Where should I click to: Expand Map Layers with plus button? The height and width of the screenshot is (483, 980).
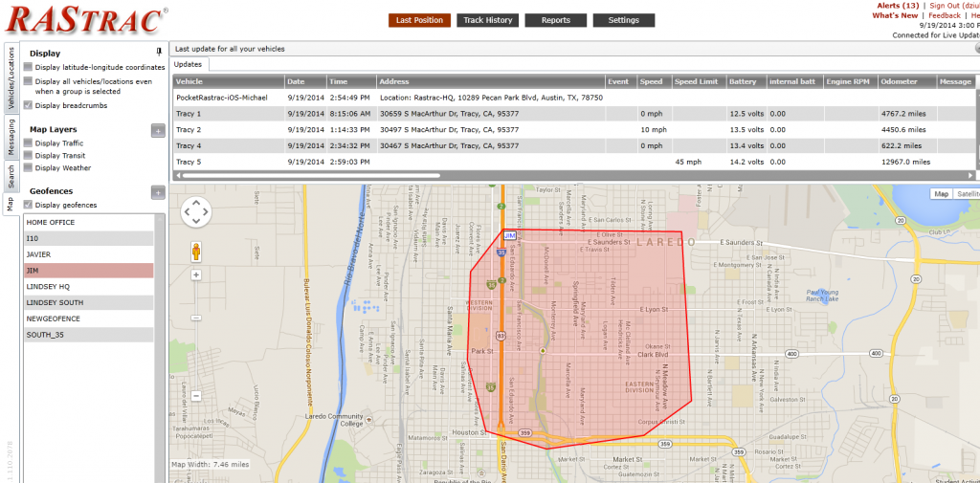(x=158, y=130)
